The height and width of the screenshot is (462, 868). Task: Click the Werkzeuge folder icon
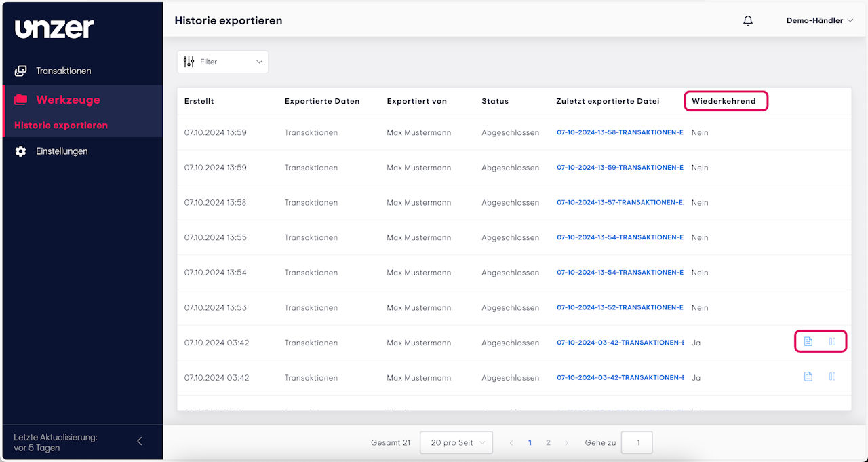coord(21,100)
